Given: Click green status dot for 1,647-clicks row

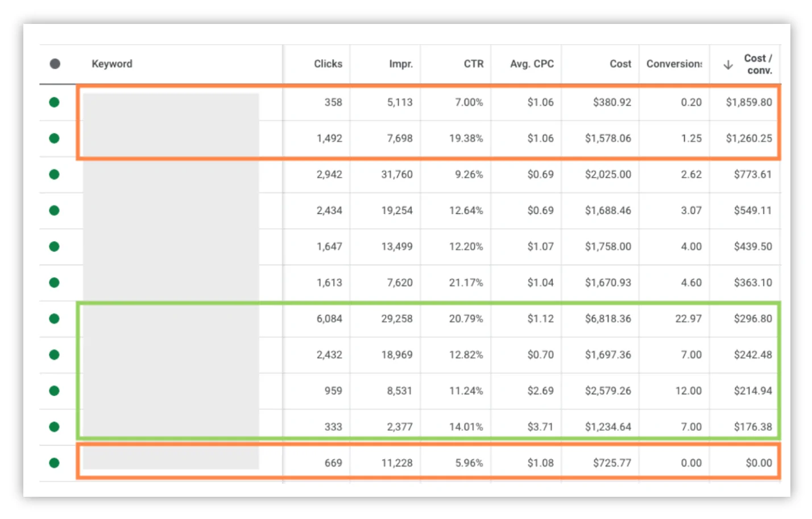Looking at the screenshot, I should point(55,246).
